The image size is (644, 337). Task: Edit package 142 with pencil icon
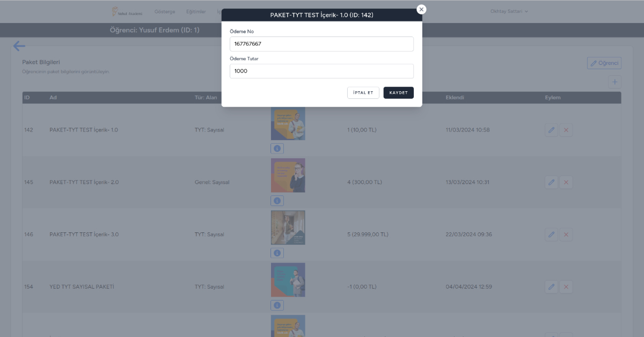pyautogui.click(x=551, y=130)
